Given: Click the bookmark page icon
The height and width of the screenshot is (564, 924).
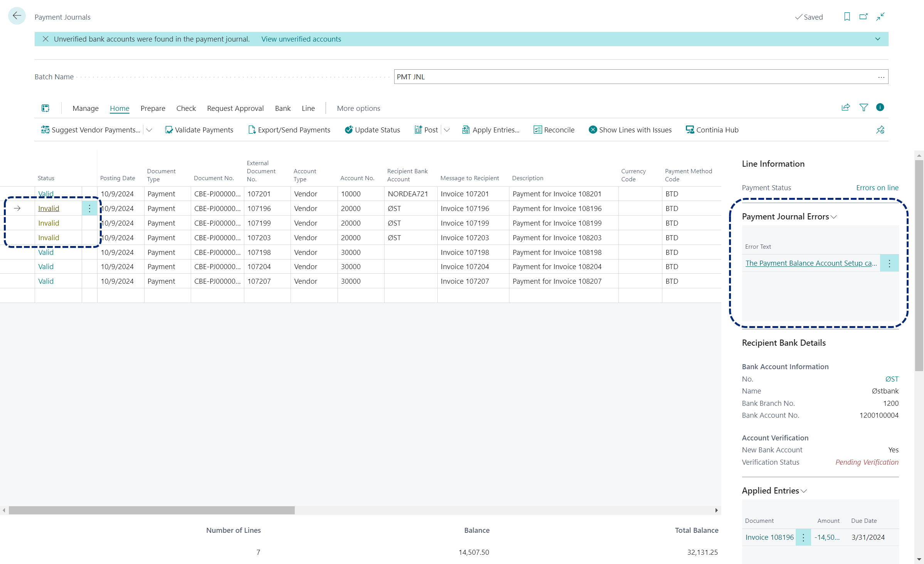Looking at the screenshot, I should (847, 17).
